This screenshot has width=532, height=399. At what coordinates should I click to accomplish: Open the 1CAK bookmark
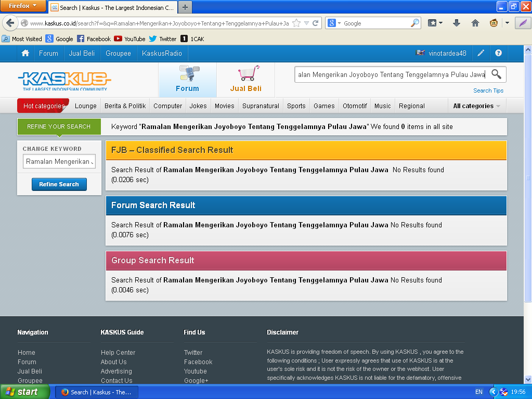coord(192,39)
